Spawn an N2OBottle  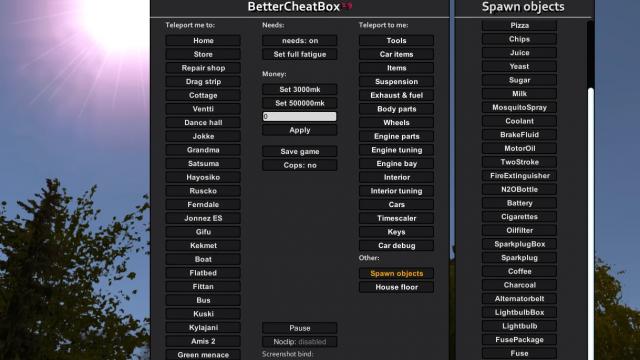coord(519,189)
